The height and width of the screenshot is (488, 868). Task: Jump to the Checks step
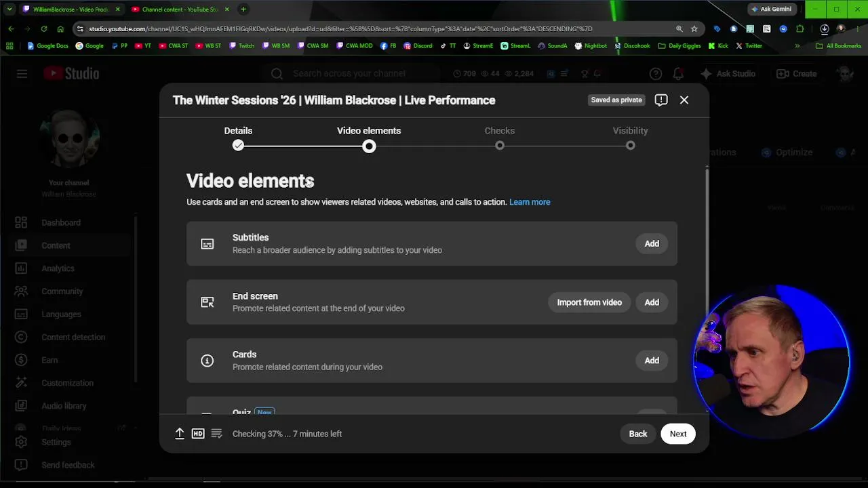[500, 138]
